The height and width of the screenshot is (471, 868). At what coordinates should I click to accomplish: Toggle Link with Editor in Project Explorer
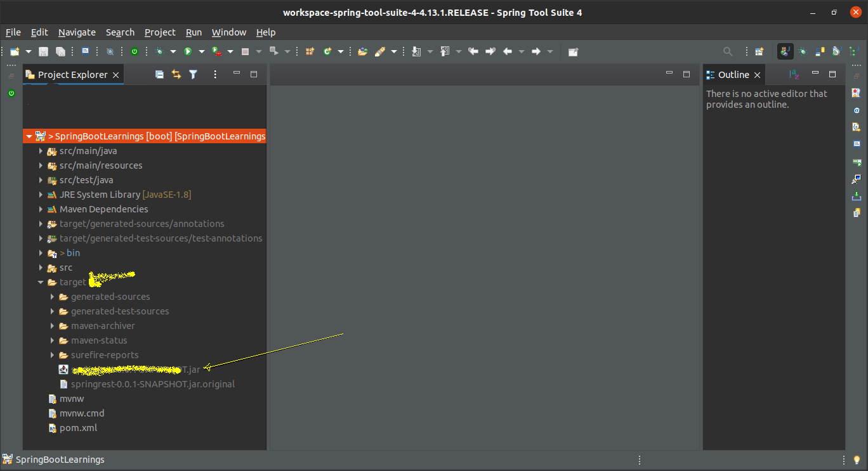(176, 75)
